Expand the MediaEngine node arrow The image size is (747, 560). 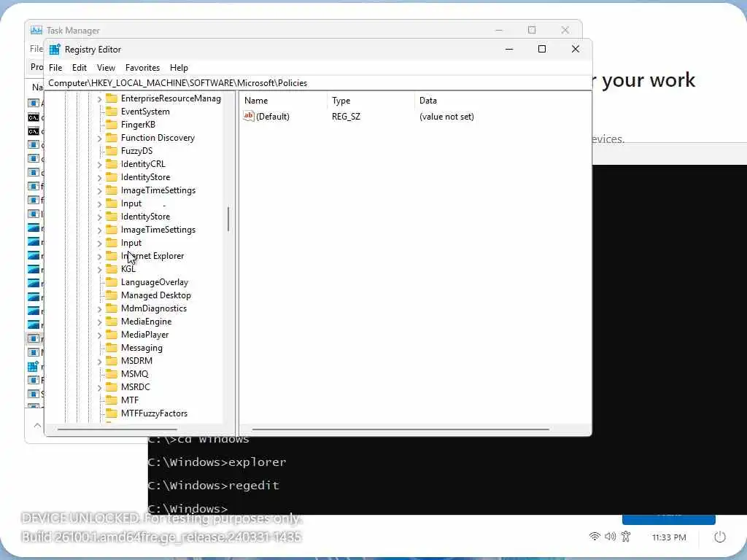99,322
